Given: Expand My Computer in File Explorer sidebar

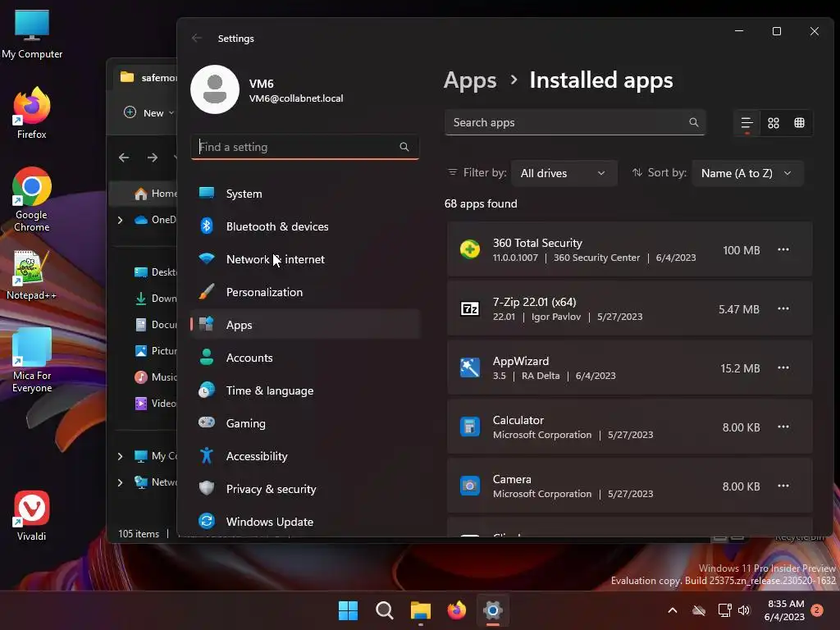Looking at the screenshot, I should 120,456.
